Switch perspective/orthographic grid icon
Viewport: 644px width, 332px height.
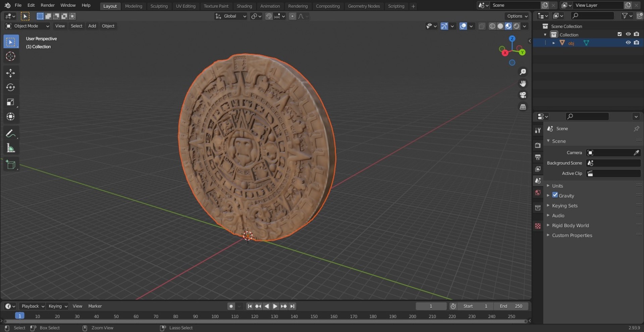523,107
